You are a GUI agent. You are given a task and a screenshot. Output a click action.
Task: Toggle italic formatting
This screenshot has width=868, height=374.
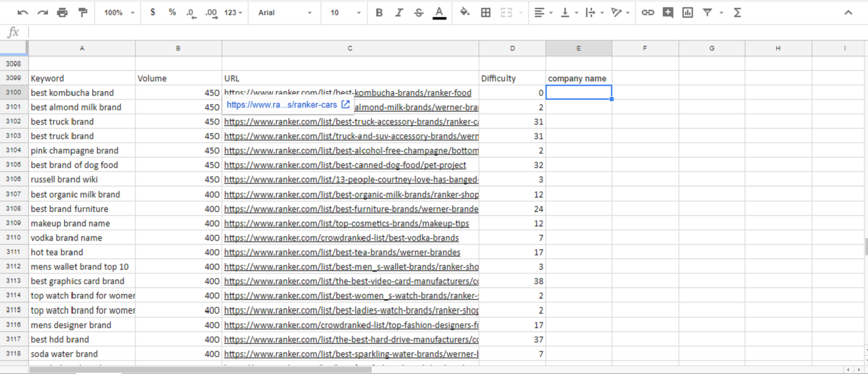[399, 12]
